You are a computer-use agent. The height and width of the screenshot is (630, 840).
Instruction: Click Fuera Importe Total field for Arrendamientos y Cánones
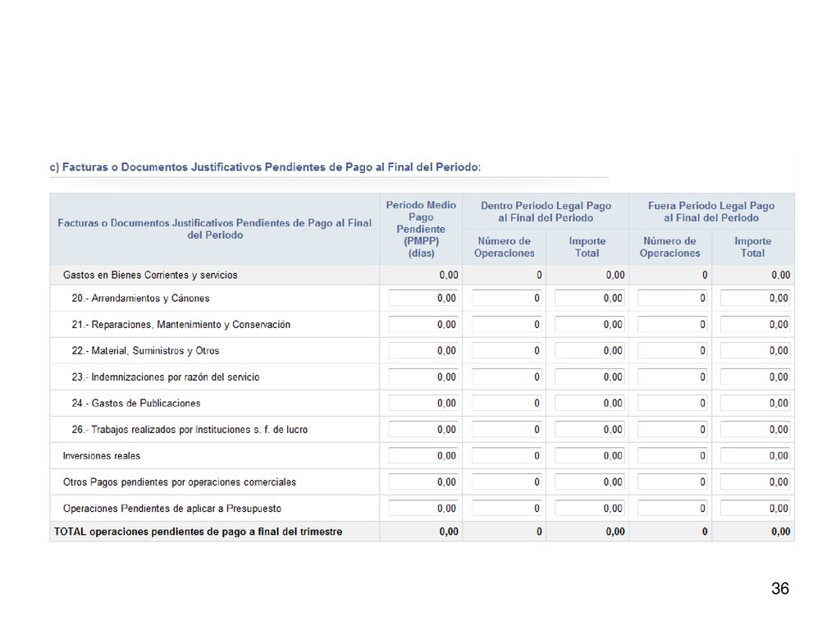click(756, 298)
